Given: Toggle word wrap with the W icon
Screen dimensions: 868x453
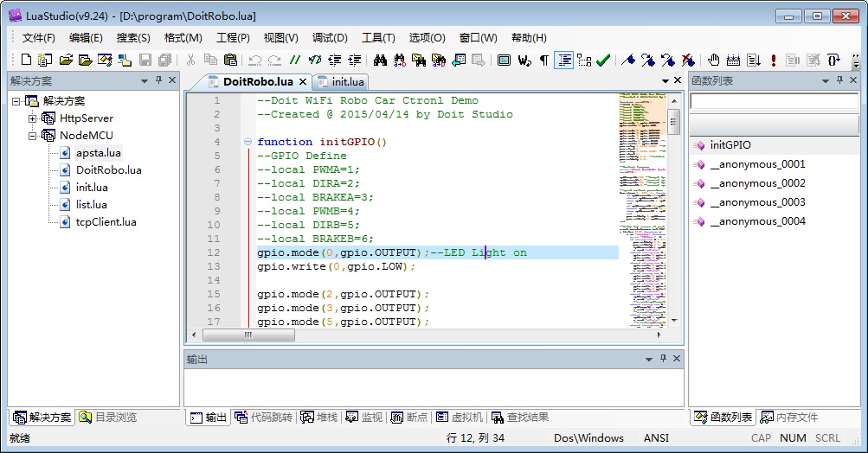Looking at the screenshot, I should click(524, 60).
